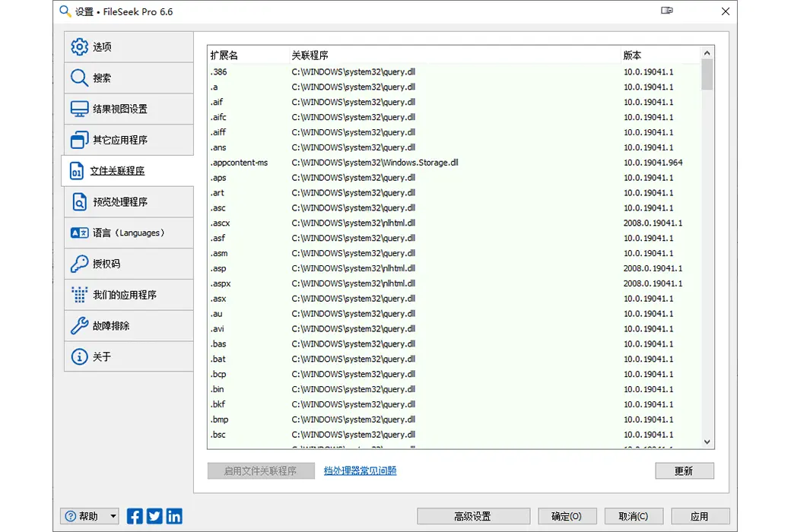Switch to the 搜索 tab label
Viewport: 791px width, 532px height.
[x=102, y=78]
